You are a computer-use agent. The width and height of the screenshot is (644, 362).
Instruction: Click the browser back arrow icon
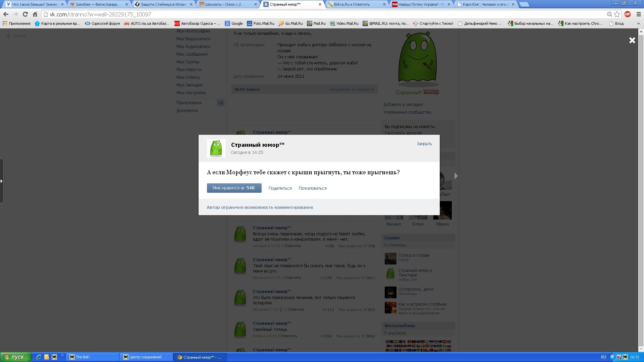(x=6, y=14)
